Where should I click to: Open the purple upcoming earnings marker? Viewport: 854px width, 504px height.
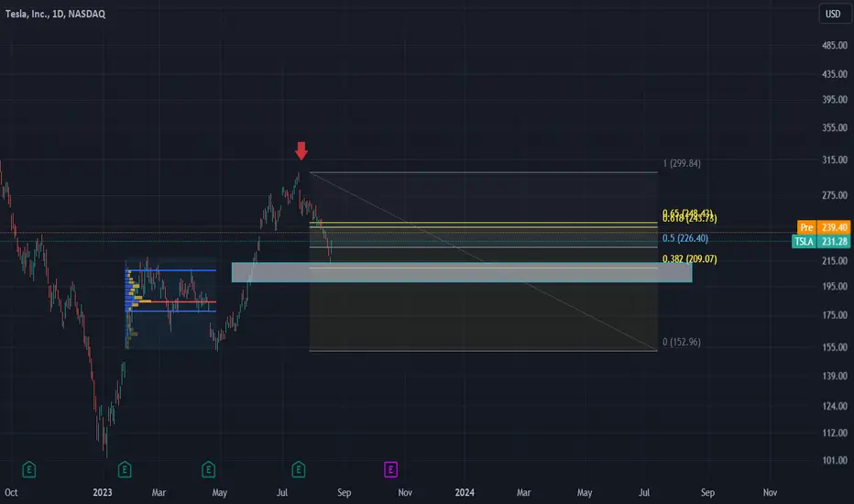(390, 469)
